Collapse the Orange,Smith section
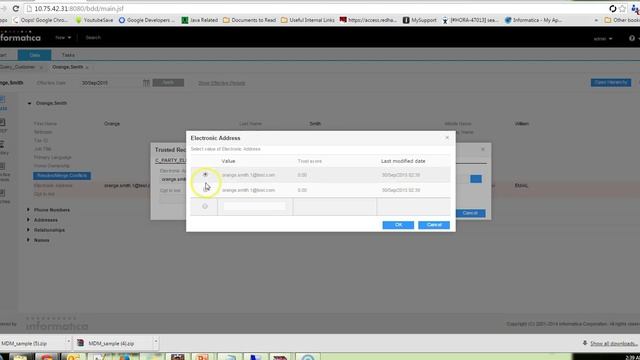 pyautogui.click(x=29, y=103)
